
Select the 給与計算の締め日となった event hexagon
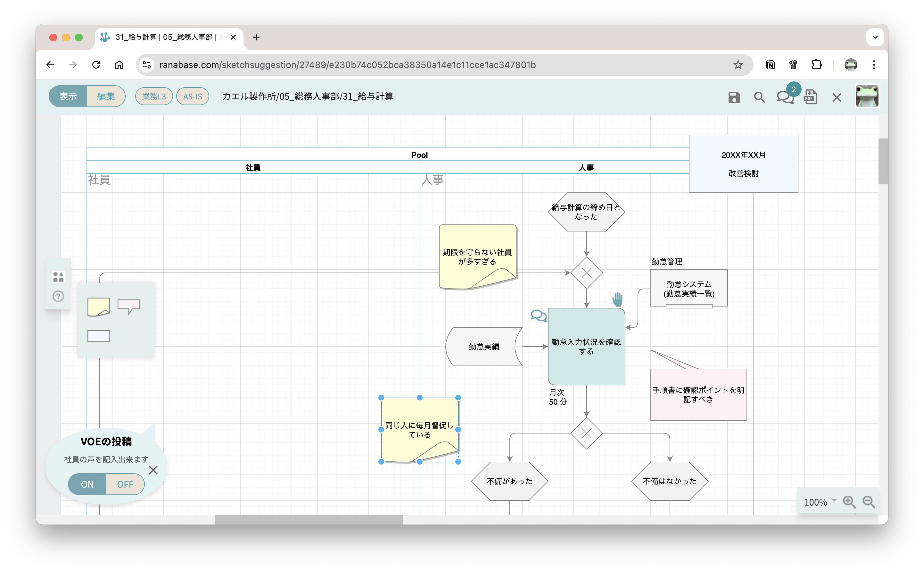[586, 212]
